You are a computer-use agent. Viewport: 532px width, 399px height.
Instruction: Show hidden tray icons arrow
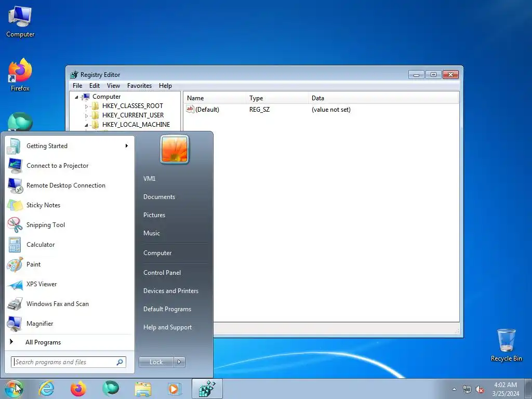click(454, 389)
